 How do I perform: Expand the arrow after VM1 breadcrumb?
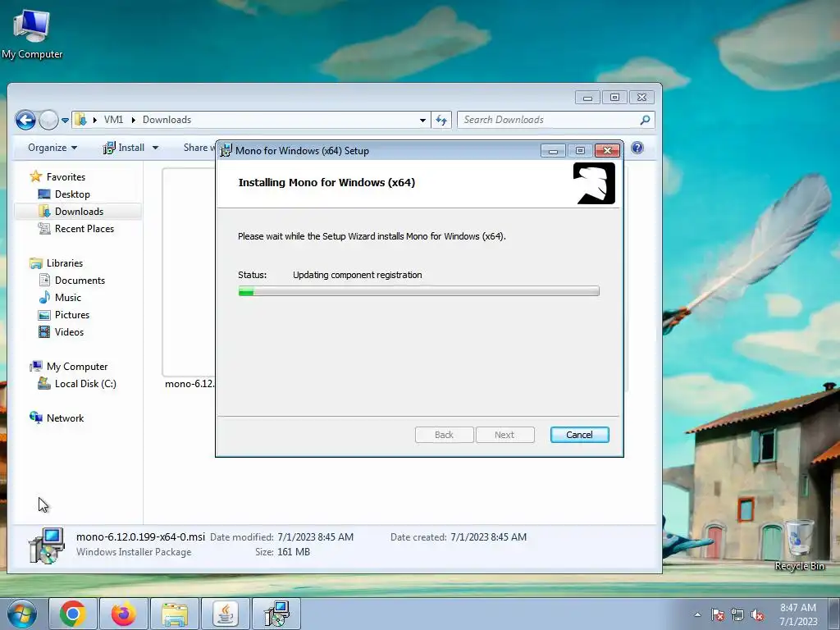tap(134, 120)
